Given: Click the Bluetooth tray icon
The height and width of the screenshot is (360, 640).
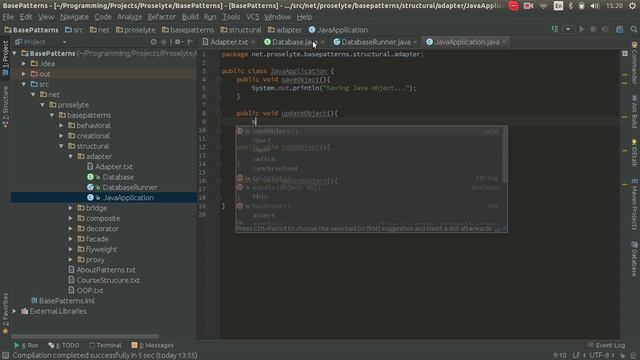Looking at the screenshot, I should tap(571, 6).
